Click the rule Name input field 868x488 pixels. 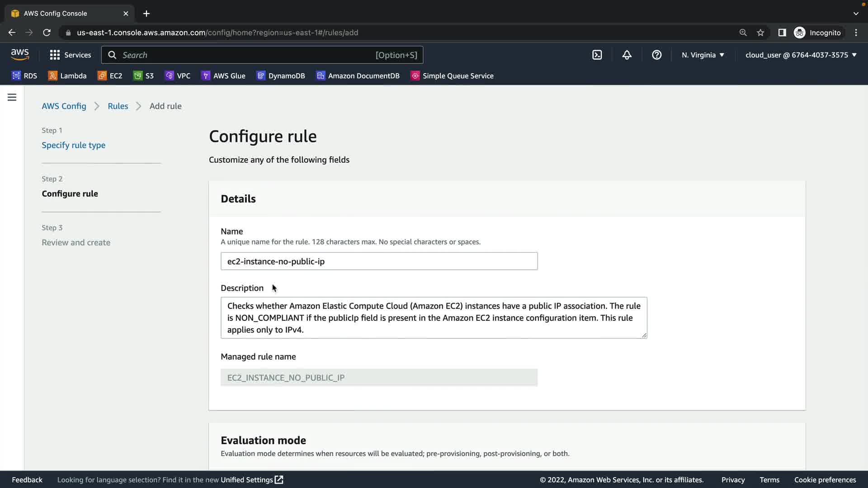379,261
